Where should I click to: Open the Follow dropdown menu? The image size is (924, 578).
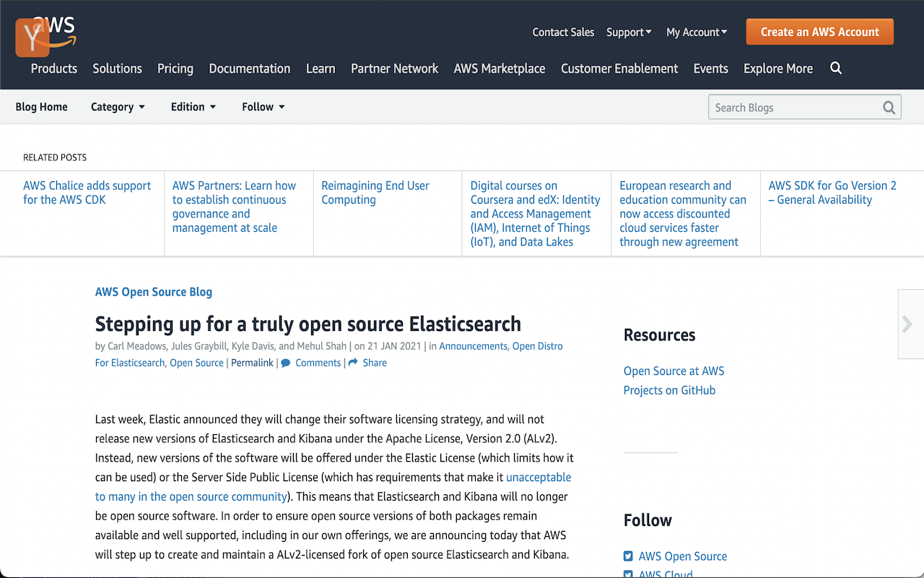point(263,107)
